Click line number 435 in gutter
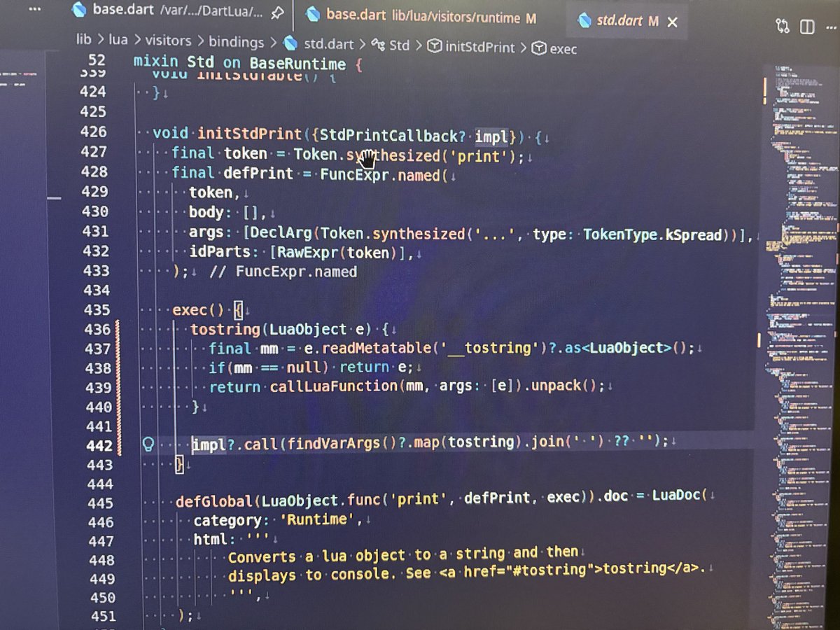The width and height of the screenshot is (840, 630). pyautogui.click(x=97, y=310)
